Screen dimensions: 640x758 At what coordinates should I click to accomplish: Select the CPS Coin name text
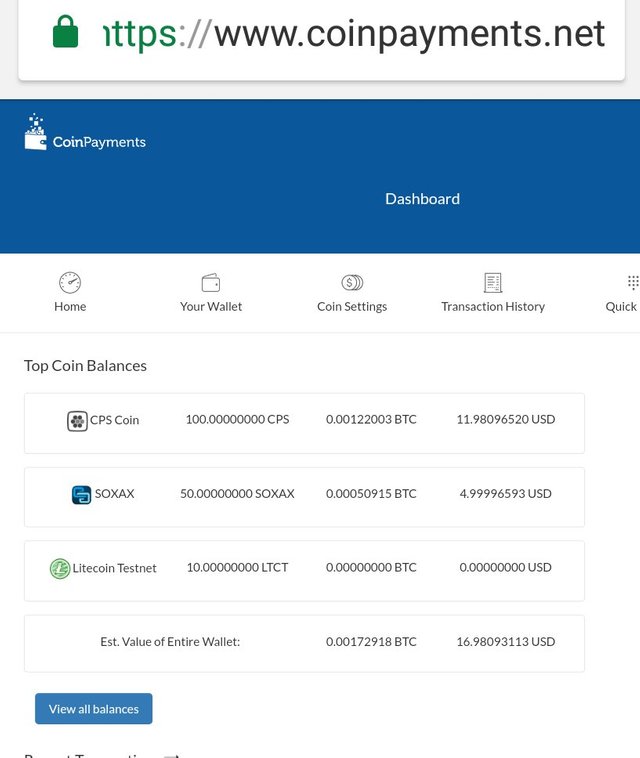coord(114,420)
